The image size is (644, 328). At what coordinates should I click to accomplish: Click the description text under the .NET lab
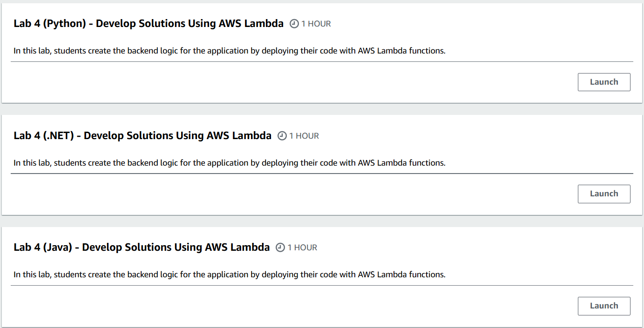point(230,163)
